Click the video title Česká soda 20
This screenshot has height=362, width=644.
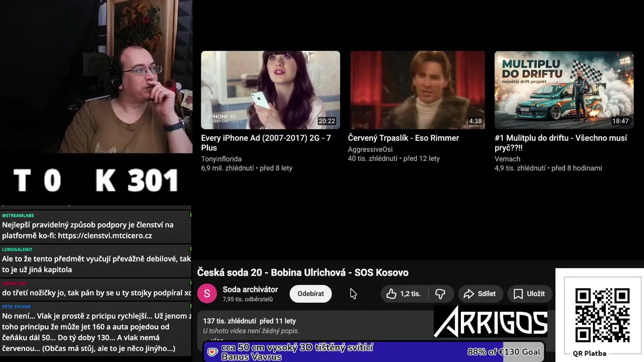[303, 273]
